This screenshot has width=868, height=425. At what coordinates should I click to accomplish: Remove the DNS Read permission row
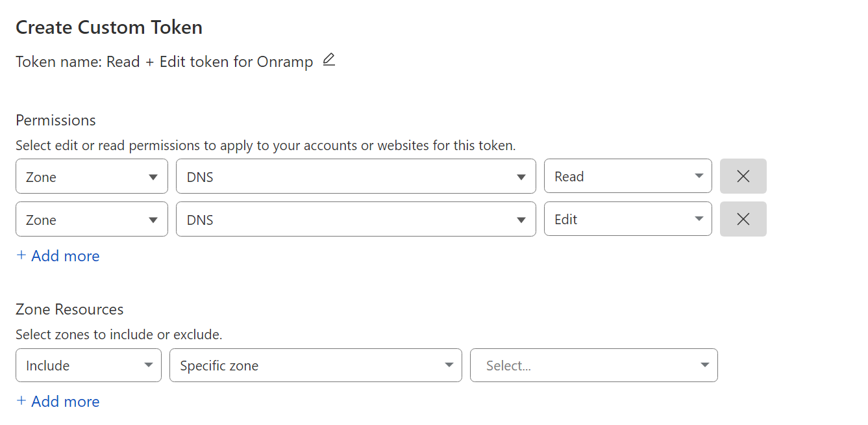(743, 176)
